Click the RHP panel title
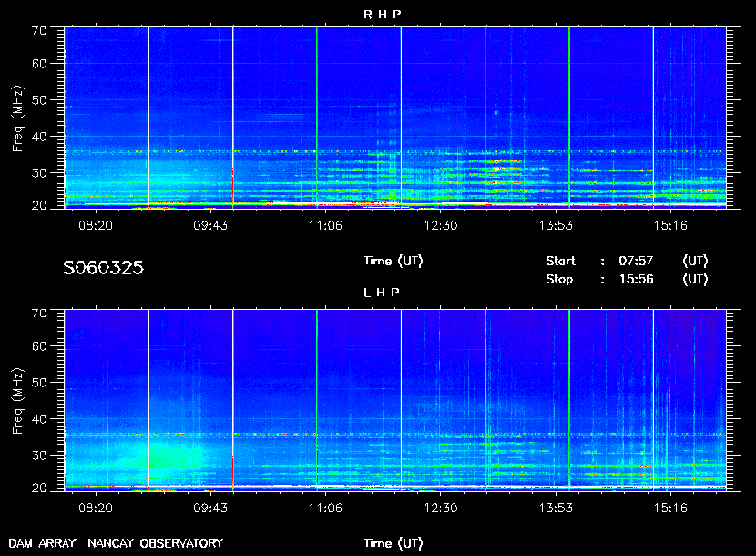Viewport: 756px width, 556px height. tap(382, 15)
